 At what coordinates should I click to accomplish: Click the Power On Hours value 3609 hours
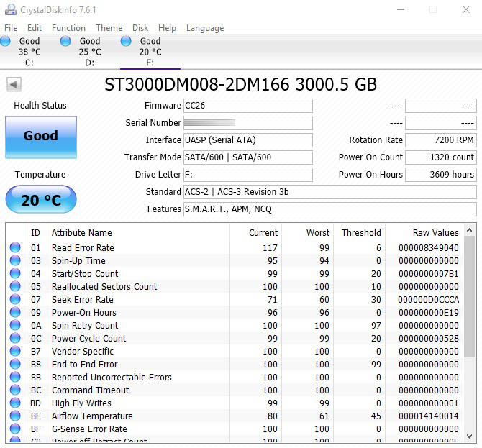[x=441, y=175]
